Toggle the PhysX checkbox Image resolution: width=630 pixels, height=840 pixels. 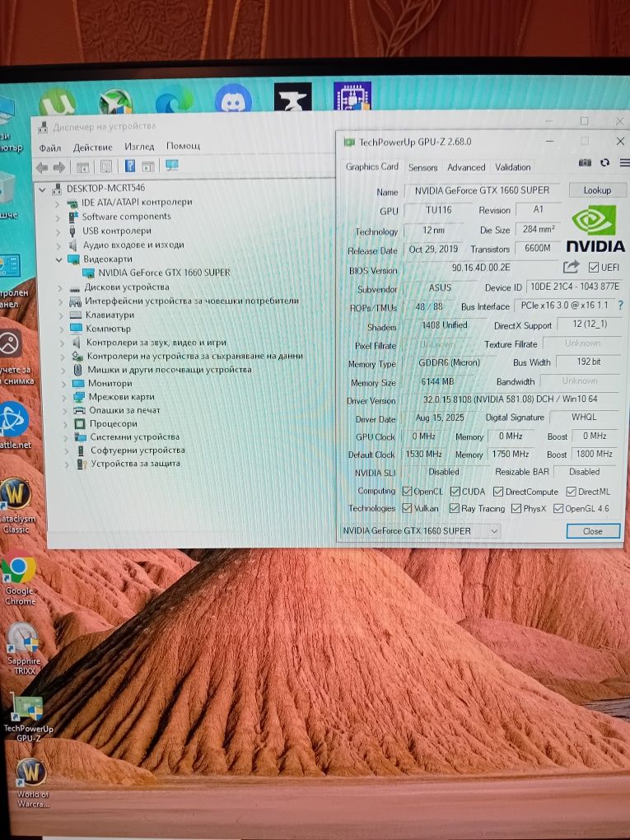516,508
